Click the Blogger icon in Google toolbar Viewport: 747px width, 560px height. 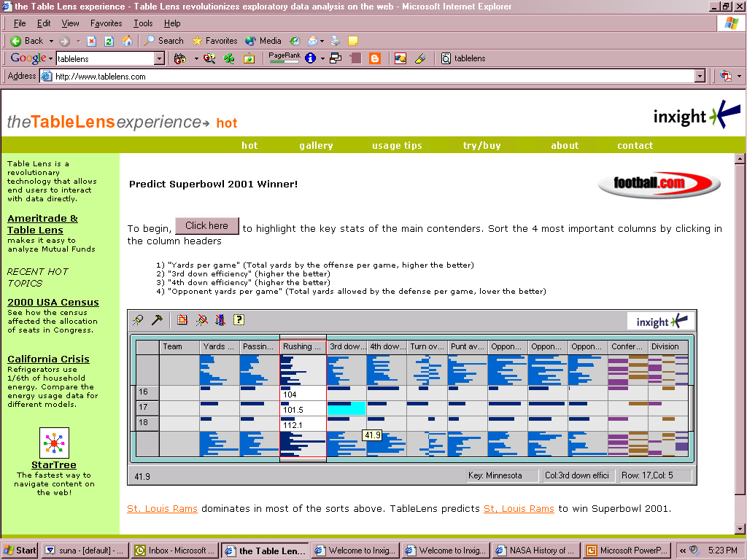(x=375, y=58)
